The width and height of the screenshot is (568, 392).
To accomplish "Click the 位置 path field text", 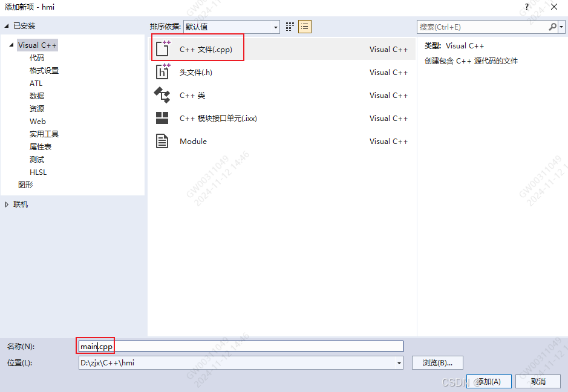I will [x=107, y=362].
